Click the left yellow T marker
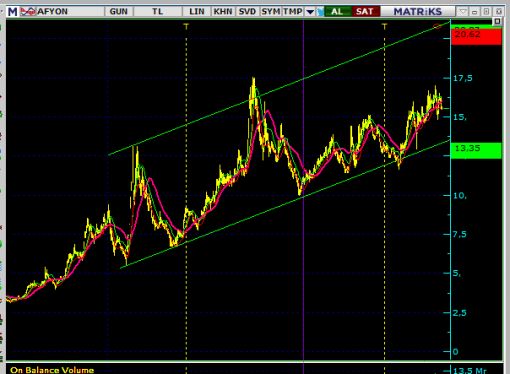Image resolution: width=510 pixels, height=374 pixels. (x=186, y=26)
